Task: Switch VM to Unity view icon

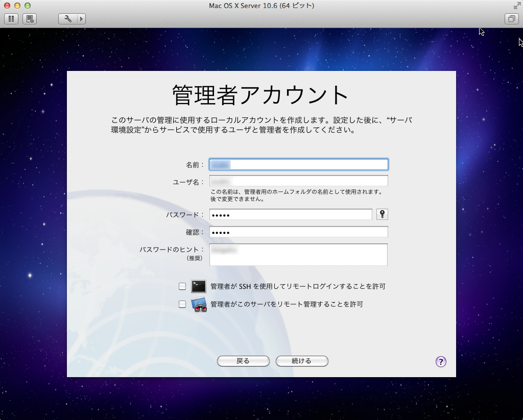Action: click(511, 19)
